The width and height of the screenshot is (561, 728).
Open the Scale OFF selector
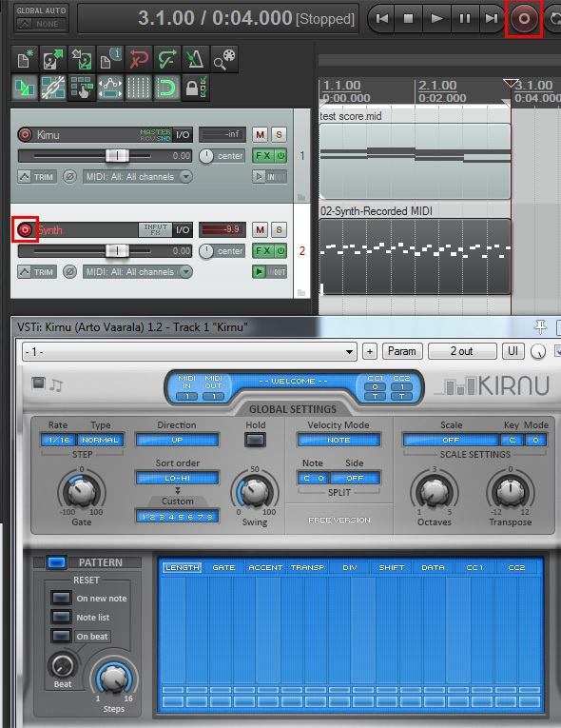tap(451, 441)
